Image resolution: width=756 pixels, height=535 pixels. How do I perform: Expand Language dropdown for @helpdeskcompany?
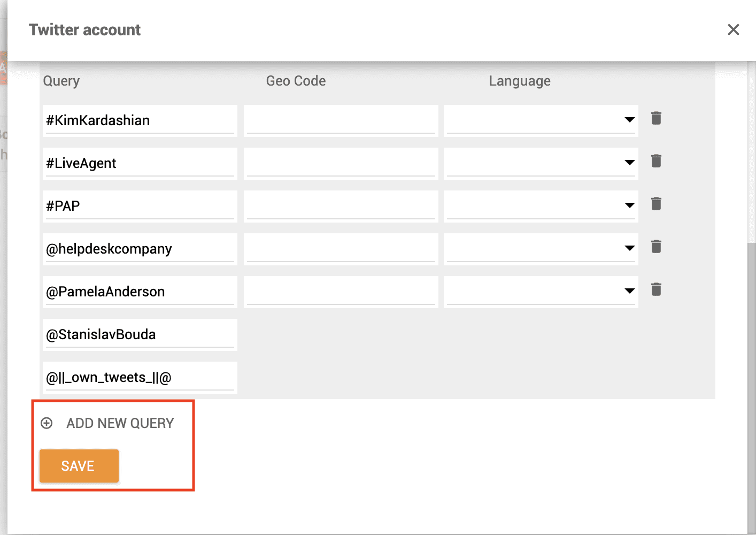(x=541, y=249)
